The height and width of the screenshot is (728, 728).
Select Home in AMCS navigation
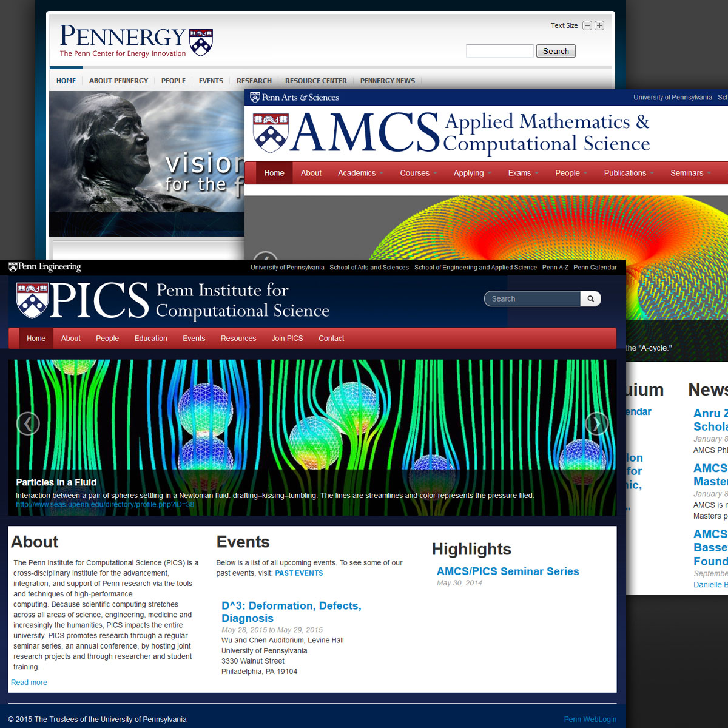[274, 173]
